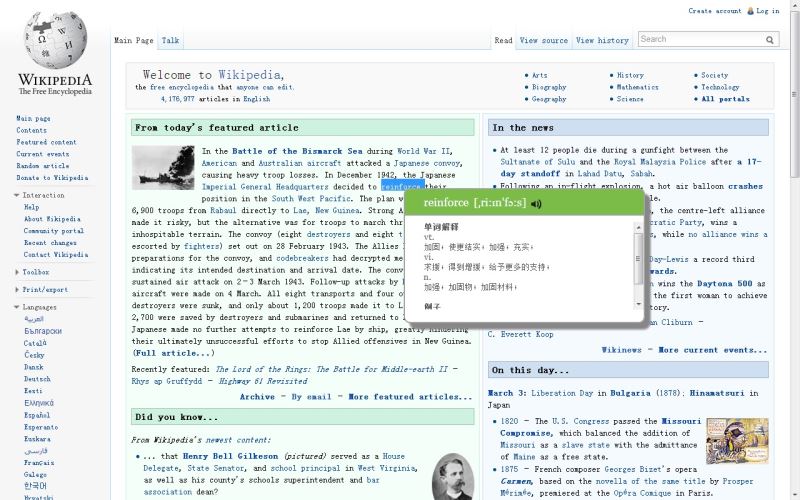Viewport: 800px width, 500px height.
Task: Collapse the Languages sidebar section
Action: pyautogui.click(x=35, y=307)
